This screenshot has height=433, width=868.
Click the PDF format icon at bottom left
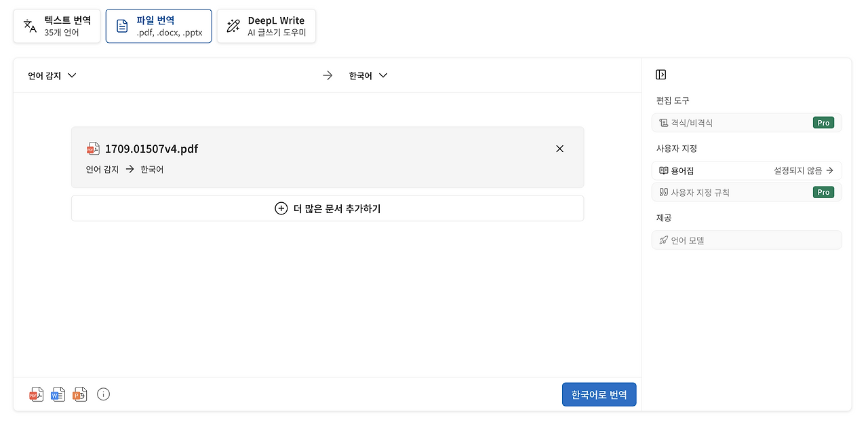pyautogui.click(x=36, y=394)
